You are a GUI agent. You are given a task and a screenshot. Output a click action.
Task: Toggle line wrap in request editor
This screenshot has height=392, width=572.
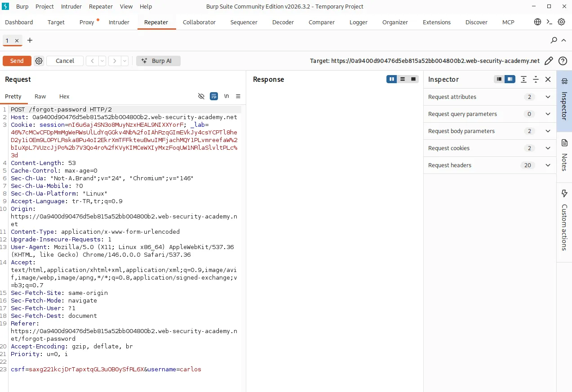coord(214,96)
